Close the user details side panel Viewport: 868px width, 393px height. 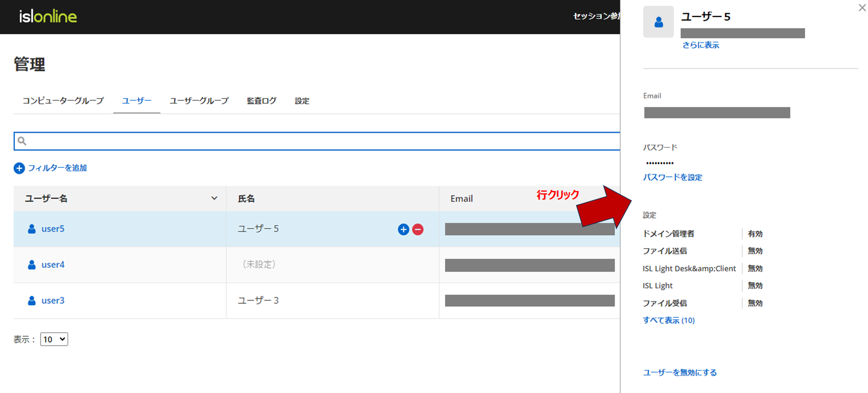pyautogui.click(x=862, y=8)
